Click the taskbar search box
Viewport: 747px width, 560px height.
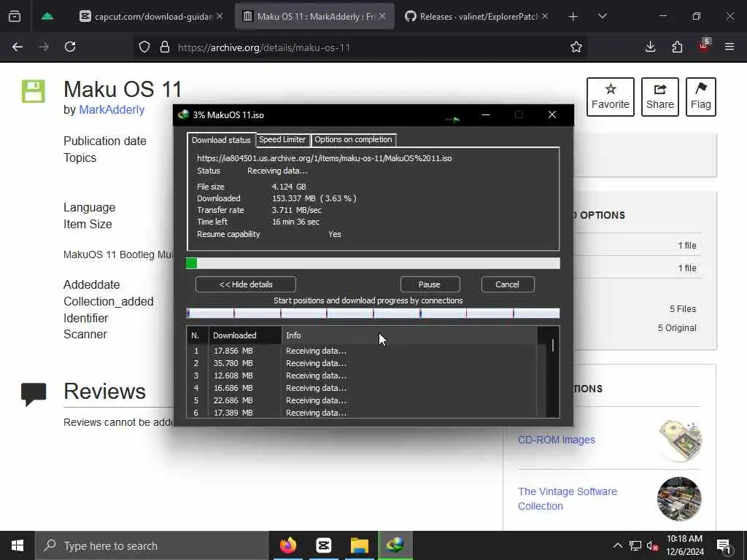[x=152, y=545]
